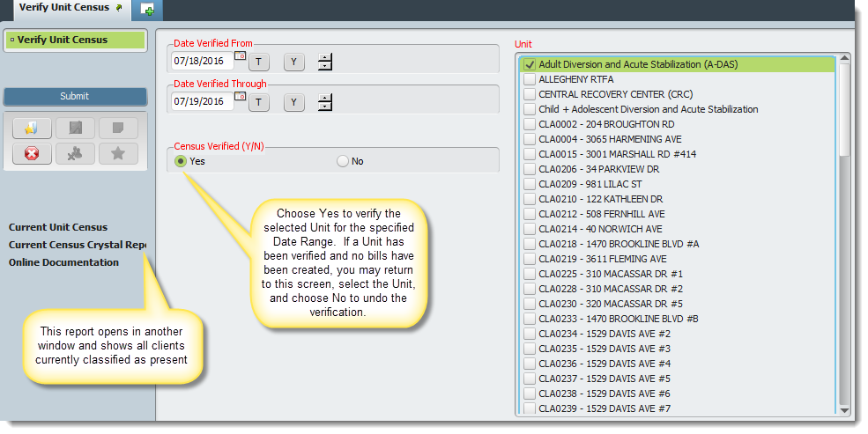Click the add to favorites folder-star icon
The height and width of the screenshot is (434, 868).
[32, 129]
